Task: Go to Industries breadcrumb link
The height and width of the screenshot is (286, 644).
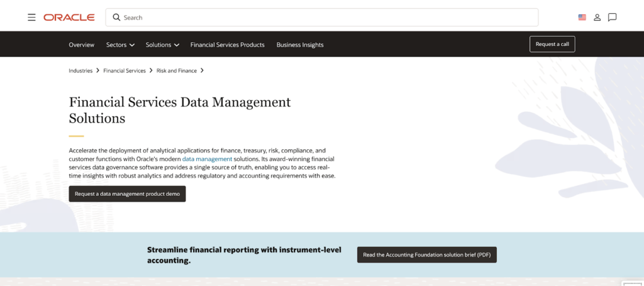Action: 80,71
